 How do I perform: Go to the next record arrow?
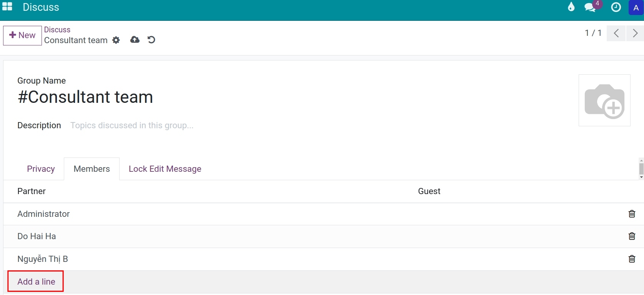pyautogui.click(x=635, y=33)
